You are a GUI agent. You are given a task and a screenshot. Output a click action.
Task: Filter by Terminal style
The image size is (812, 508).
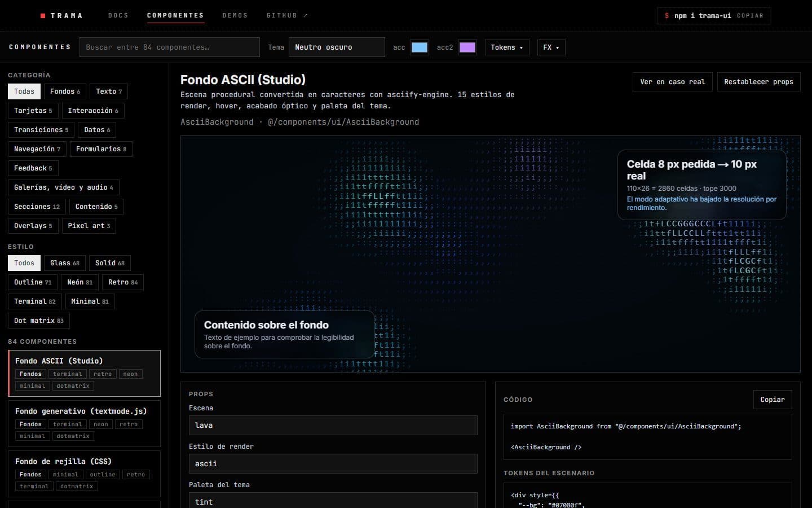tap(35, 301)
